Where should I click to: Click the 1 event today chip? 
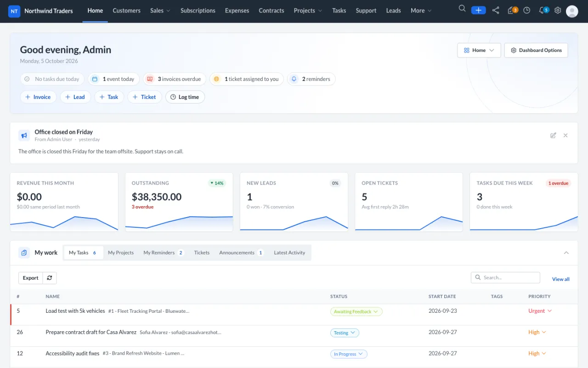pyautogui.click(x=113, y=79)
